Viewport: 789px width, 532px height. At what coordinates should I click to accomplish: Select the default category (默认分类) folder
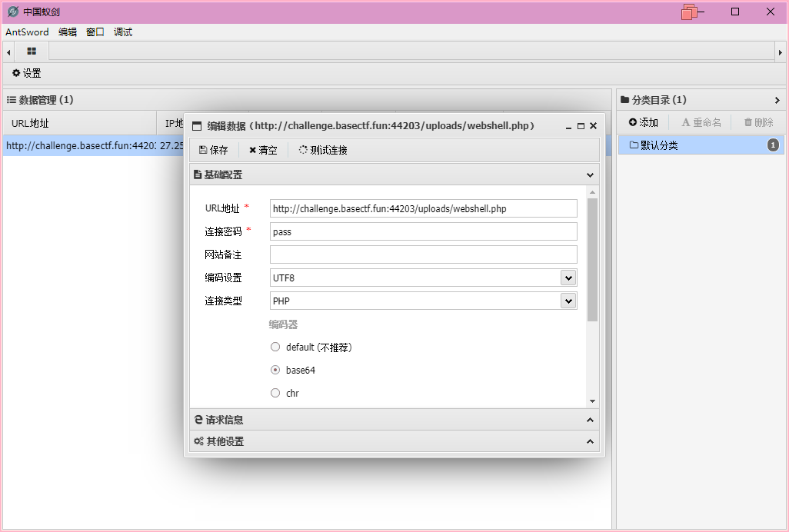[658, 145]
